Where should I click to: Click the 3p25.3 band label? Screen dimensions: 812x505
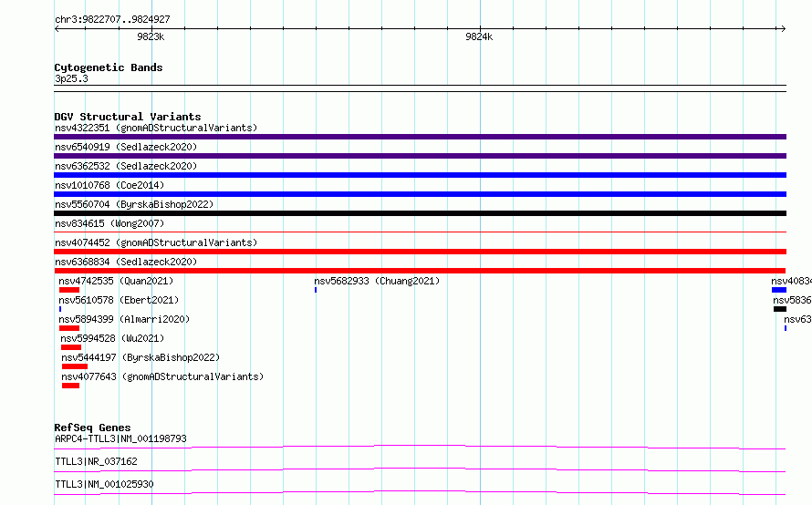click(71, 78)
